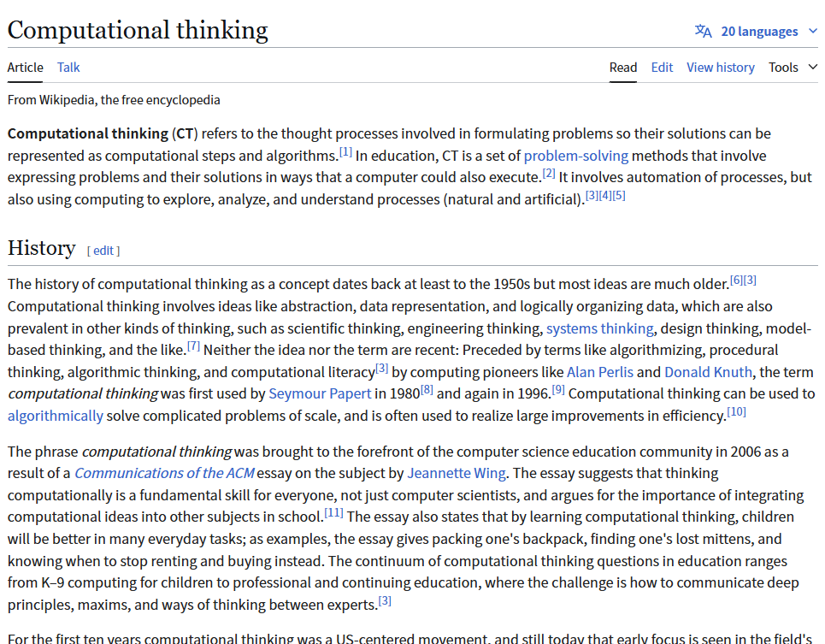825x644 pixels.
Task: Jump to citation [4] in intro
Action: [605, 195]
